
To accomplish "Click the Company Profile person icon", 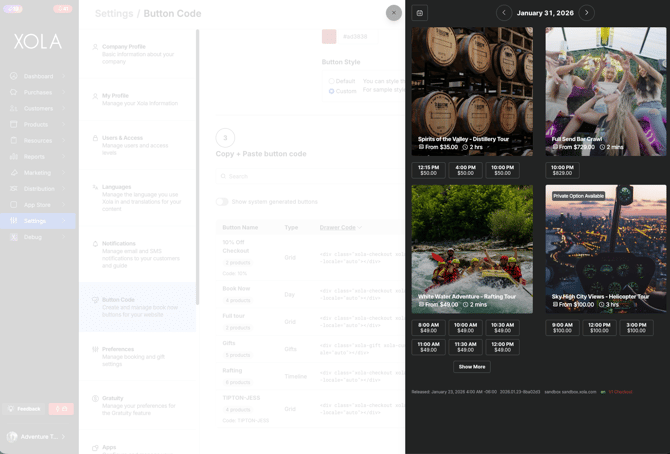I will click(95, 47).
